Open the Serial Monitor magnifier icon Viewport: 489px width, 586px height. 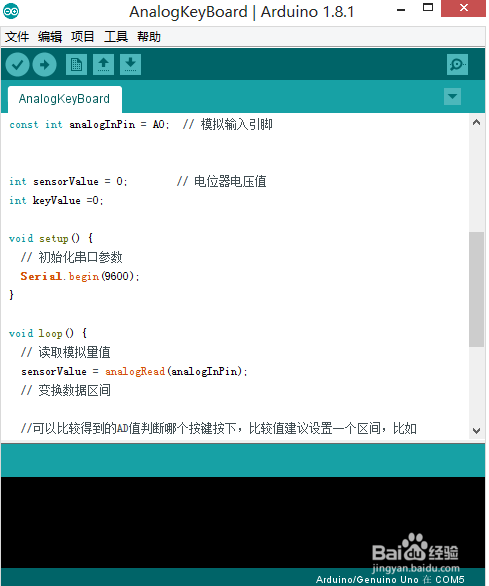(457, 64)
